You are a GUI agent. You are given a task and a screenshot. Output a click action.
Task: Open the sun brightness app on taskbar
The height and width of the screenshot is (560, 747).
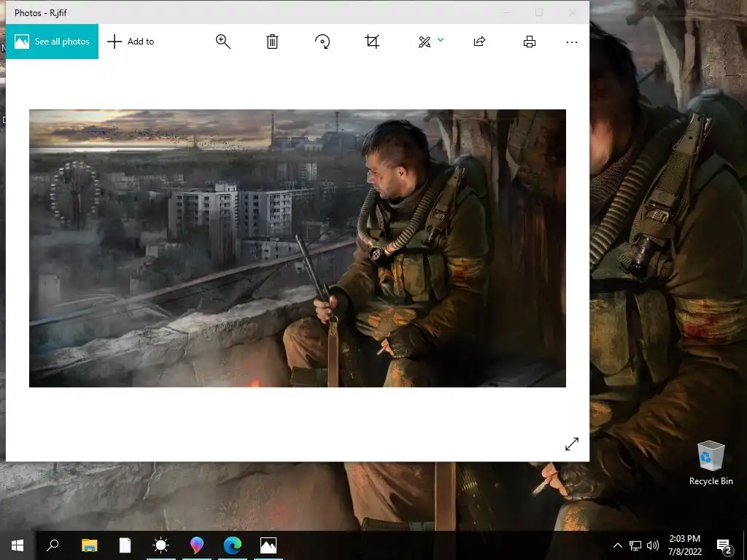[160, 545]
